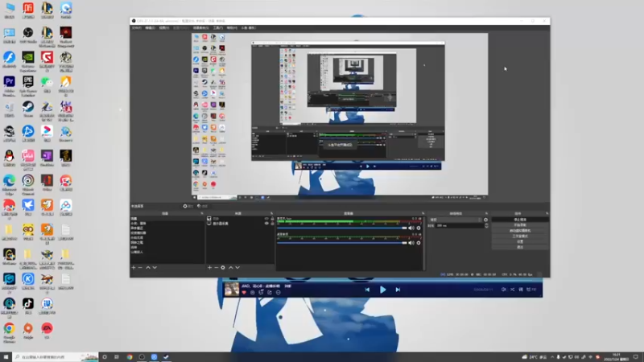
Task: Toggle visibility of first source row
Action: (266, 219)
